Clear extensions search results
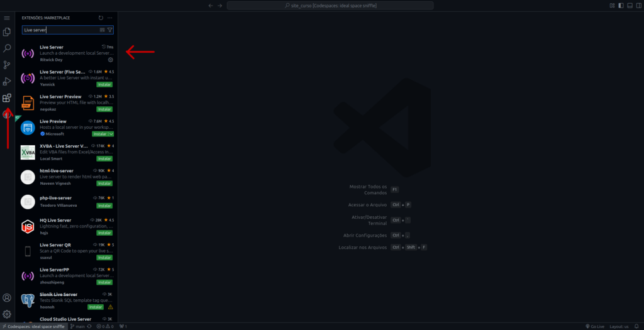The image size is (644, 330). 103,30
